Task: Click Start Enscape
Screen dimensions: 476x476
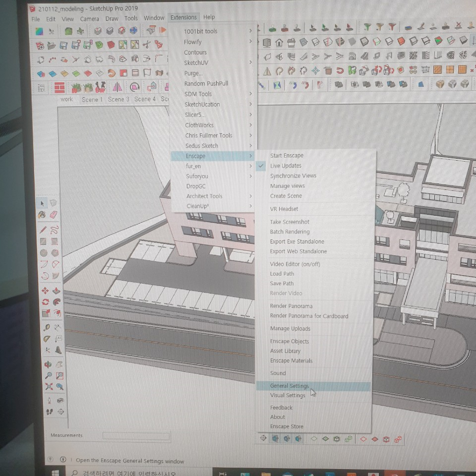Action: click(x=287, y=155)
